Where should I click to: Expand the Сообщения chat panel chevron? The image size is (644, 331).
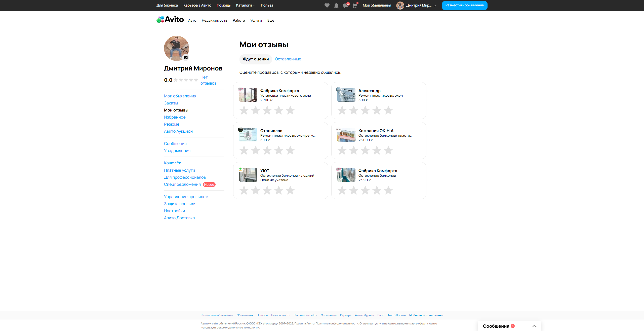pos(534,326)
